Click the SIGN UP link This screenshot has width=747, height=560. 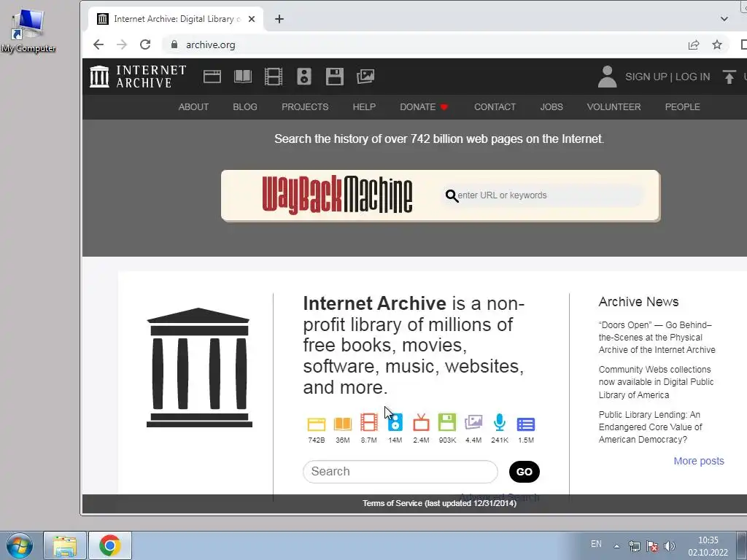click(x=646, y=77)
